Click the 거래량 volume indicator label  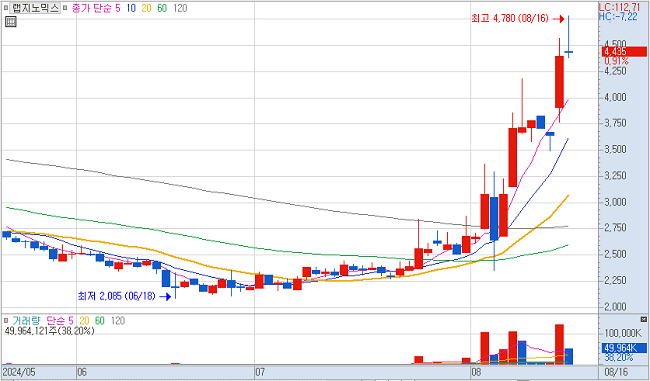click(26, 320)
